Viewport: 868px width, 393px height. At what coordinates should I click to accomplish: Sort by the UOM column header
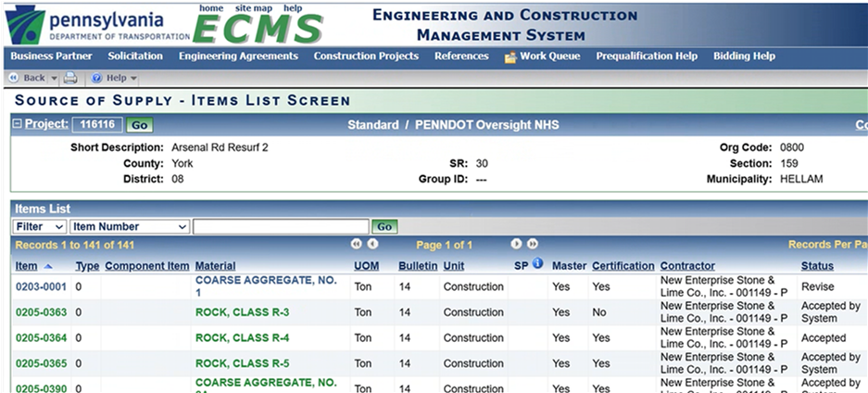[x=367, y=266]
